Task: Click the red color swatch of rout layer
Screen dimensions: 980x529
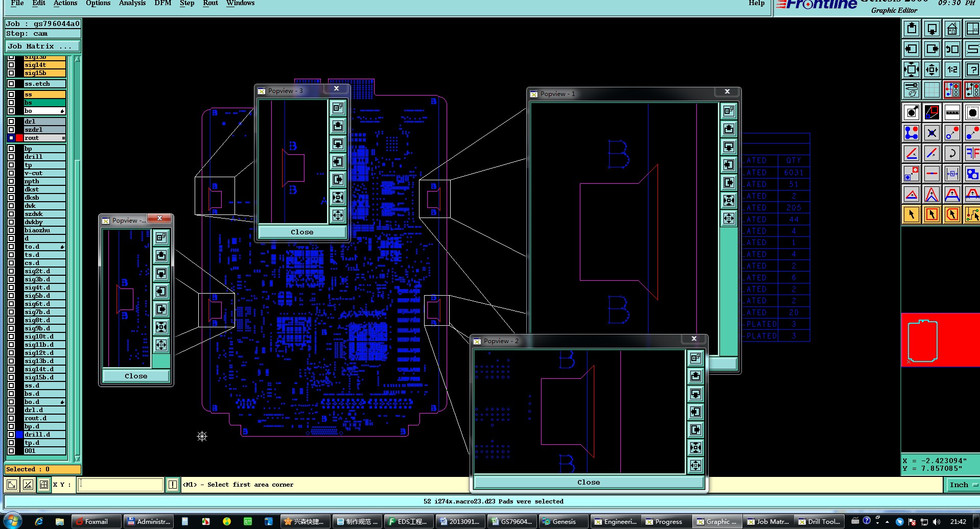Action: (x=19, y=138)
